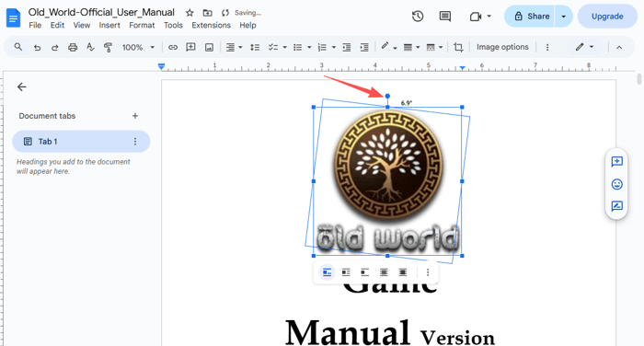Open the Insert menu

[109, 25]
